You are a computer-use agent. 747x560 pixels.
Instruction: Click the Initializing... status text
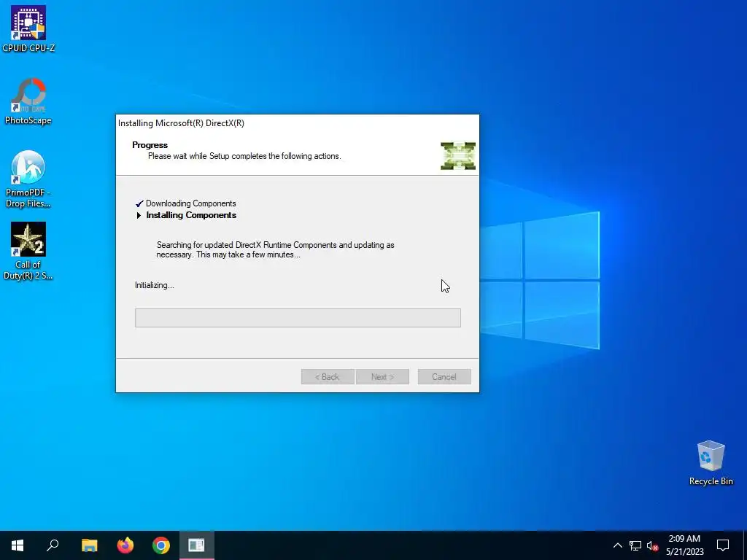pyautogui.click(x=155, y=285)
